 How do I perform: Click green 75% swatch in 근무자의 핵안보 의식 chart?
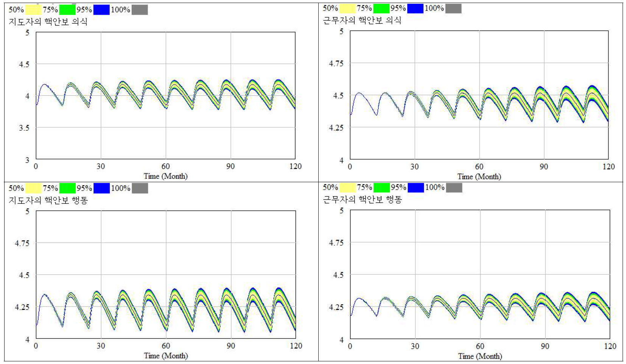[x=381, y=8]
